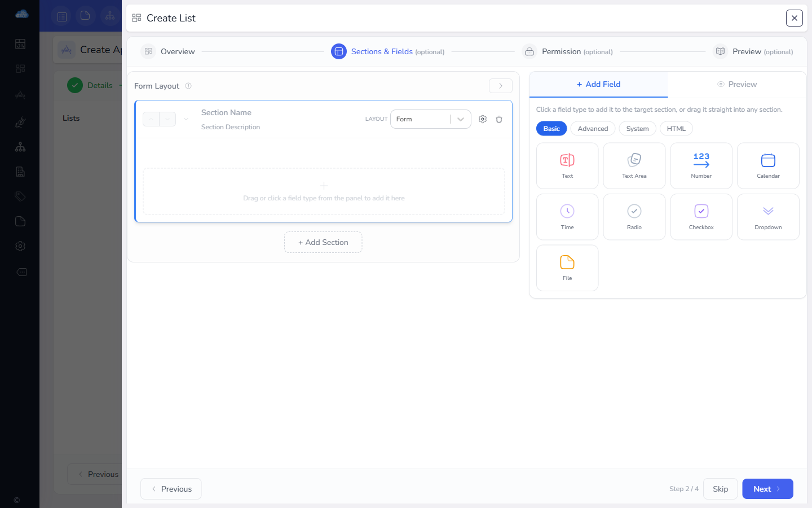The width and height of the screenshot is (812, 508).
Task: Open section settings gear icon
Action: click(483, 119)
